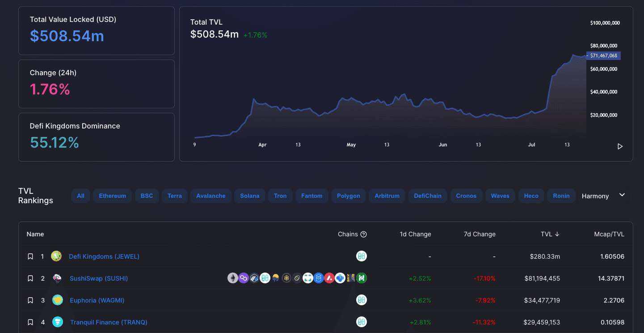644x333 pixels.
Task: Select the Polygon chain filter tab
Action: pos(349,196)
